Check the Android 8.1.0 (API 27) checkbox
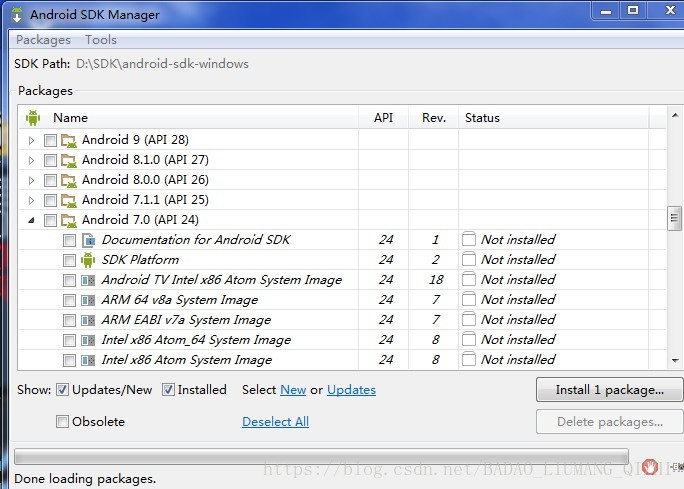Viewport: 684px width, 489px height. 50,161
